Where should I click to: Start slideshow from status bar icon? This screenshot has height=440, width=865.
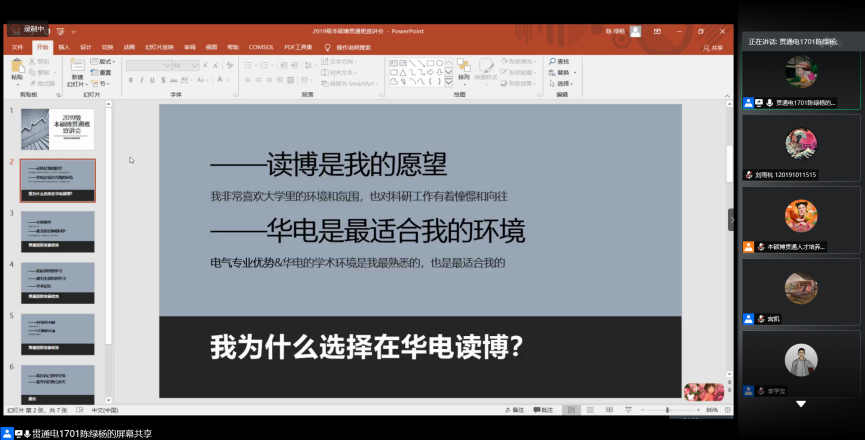626,410
